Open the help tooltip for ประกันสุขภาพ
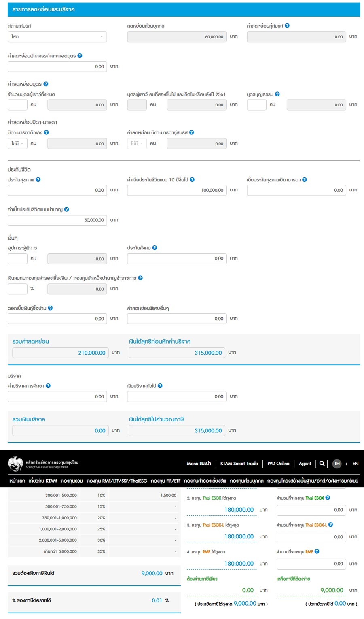 [x=38, y=180]
